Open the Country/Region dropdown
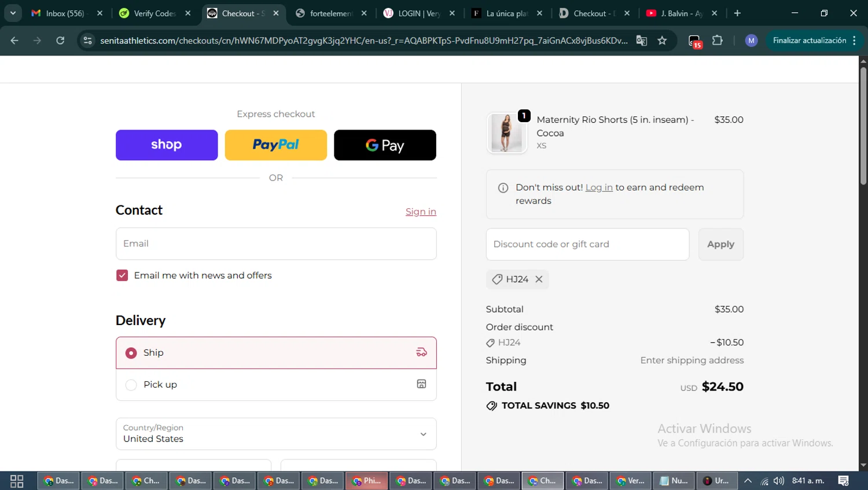868x490 pixels. 276,434
